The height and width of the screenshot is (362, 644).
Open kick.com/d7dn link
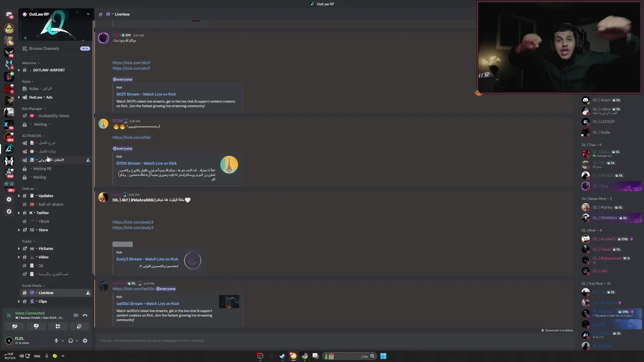click(x=131, y=137)
